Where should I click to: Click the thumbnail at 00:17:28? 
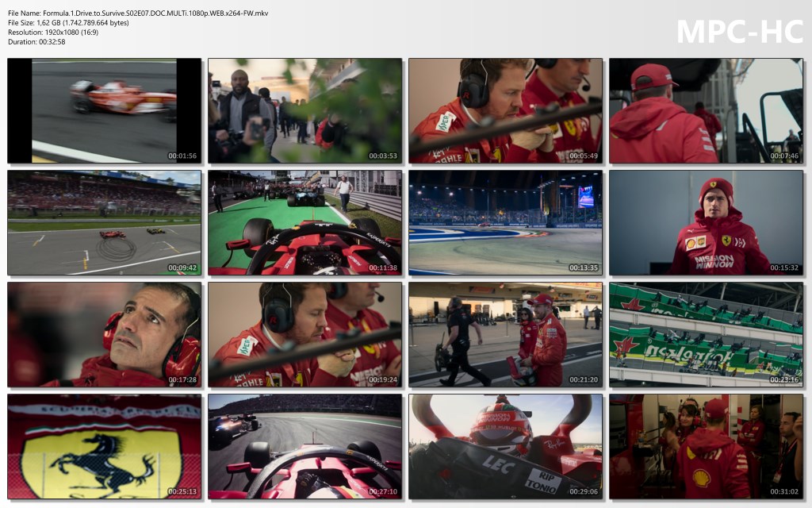[x=104, y=334]
